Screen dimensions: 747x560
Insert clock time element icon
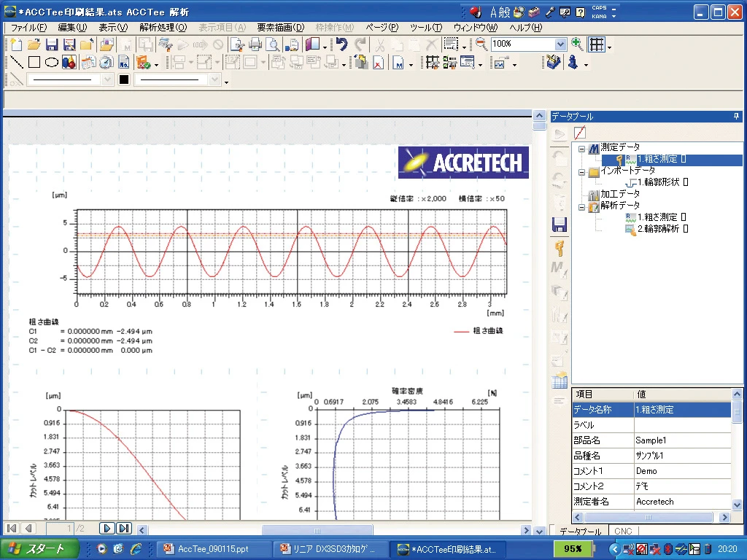pos(107,63)
